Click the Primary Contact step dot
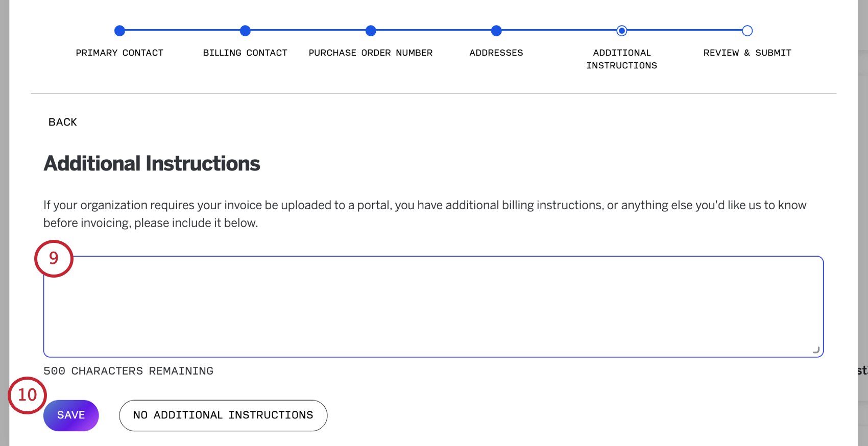This screenshot has height=446, width=868. pyautogui.click(x=119, y=31)
